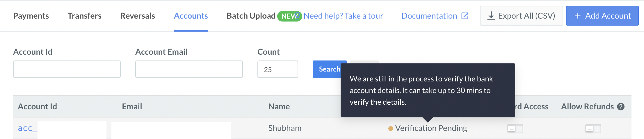Toggle the Allow Refunds switch for Shubham
The image size is (644, 139).
pyautogui.click(x=593, y=128)
